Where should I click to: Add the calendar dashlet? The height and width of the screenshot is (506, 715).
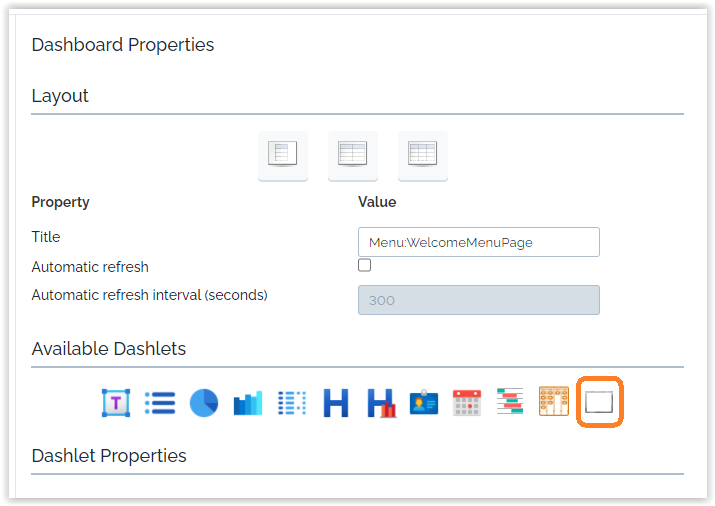point(467,403)
